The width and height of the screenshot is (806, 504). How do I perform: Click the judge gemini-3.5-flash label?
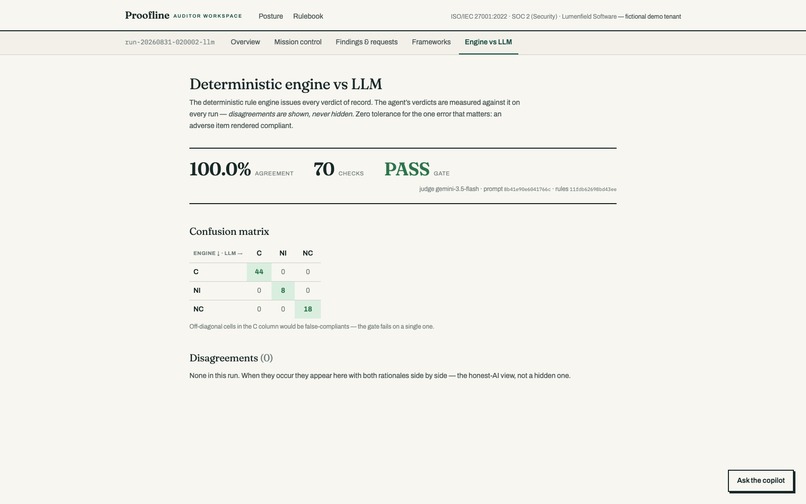point(449,189)
